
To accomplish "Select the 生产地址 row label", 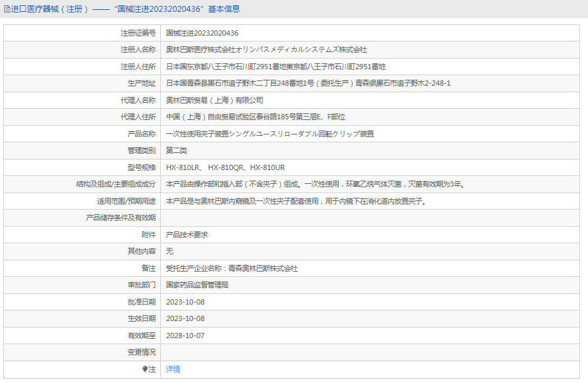I will pyautogui.click(x=141, y=83).
